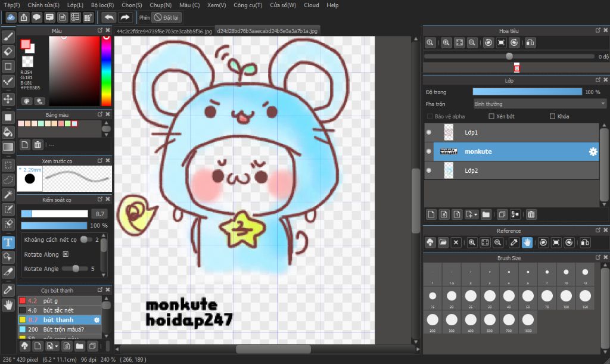Click the Độ trong opacity slider
Screen dimensions: 610x364
click(527, 92)
